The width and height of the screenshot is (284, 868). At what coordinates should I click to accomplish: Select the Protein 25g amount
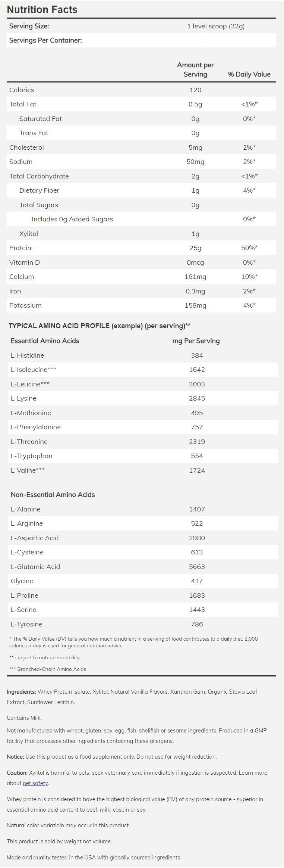coord(195,248)
